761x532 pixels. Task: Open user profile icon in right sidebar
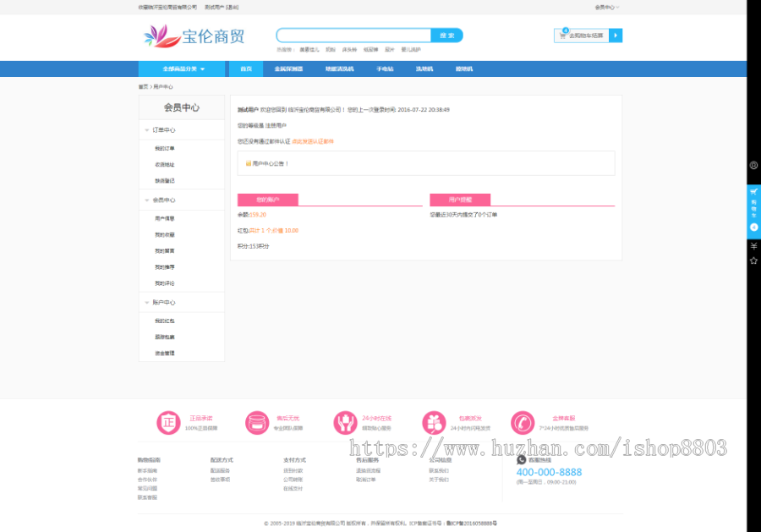coord(753,166)
